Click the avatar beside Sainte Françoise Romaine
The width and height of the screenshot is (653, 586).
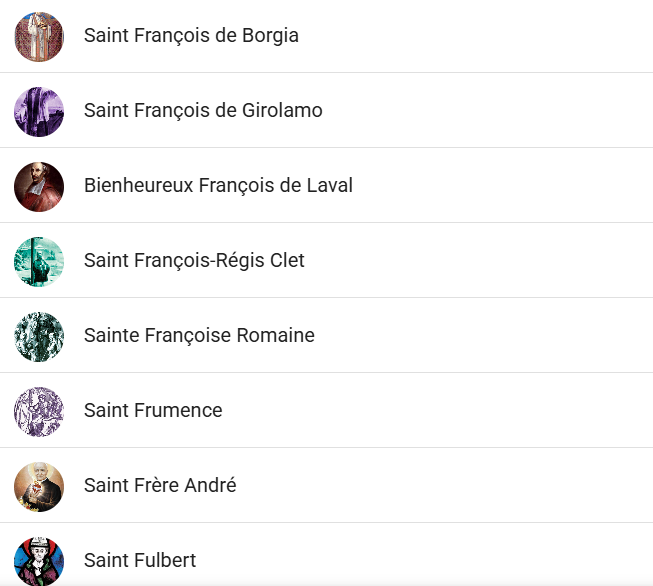pos(39,336)
